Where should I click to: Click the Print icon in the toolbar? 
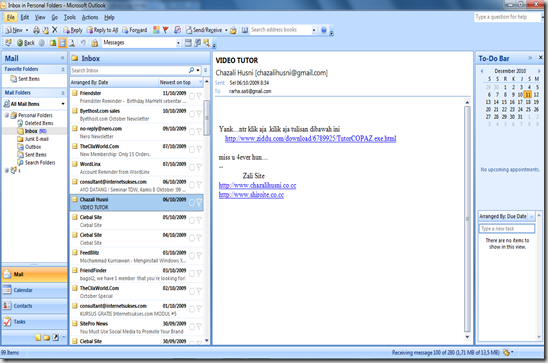36,30
